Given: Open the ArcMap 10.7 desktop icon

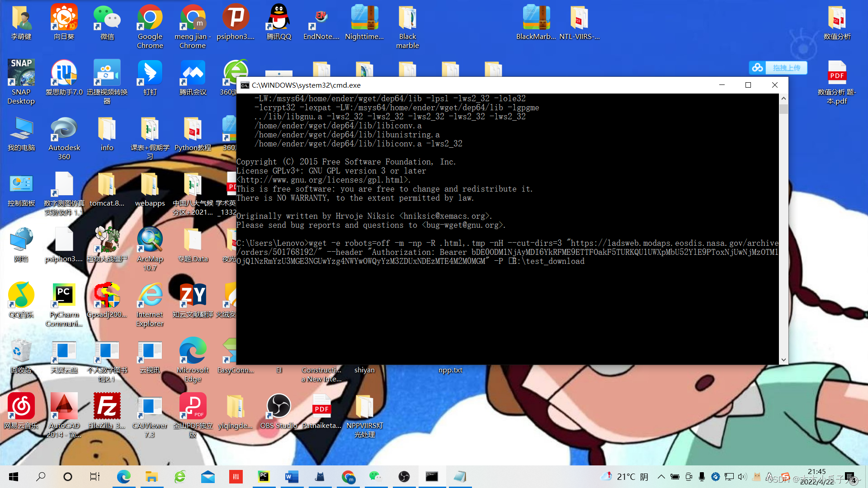Looking at the screenshot, I should (150, 240).
